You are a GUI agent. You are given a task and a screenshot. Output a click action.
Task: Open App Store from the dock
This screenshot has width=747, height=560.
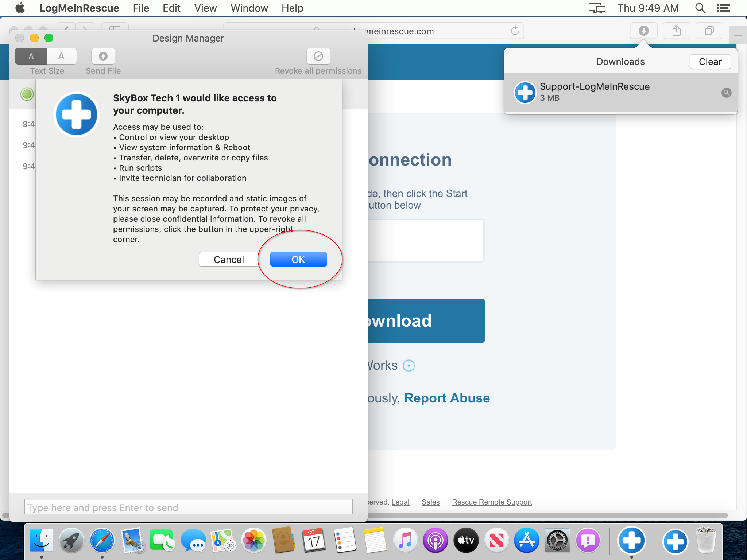[526, 541]
